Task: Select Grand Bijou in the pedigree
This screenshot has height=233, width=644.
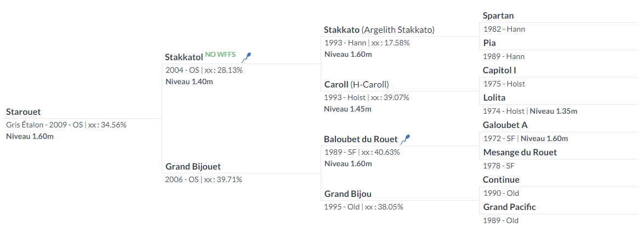Action: pos(348,194)
